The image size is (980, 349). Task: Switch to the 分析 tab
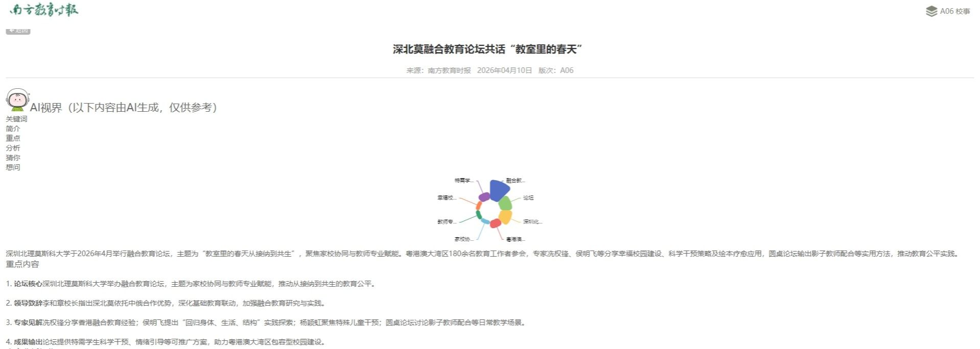pyautogui.click(x=13, y=148)
